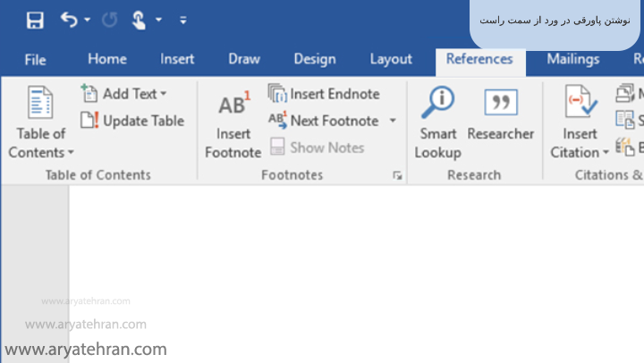Viewport: 644px width, 363px height.
Task: Click the Touch/Mouse Mode hand icon
Action: tap(139, 20)
